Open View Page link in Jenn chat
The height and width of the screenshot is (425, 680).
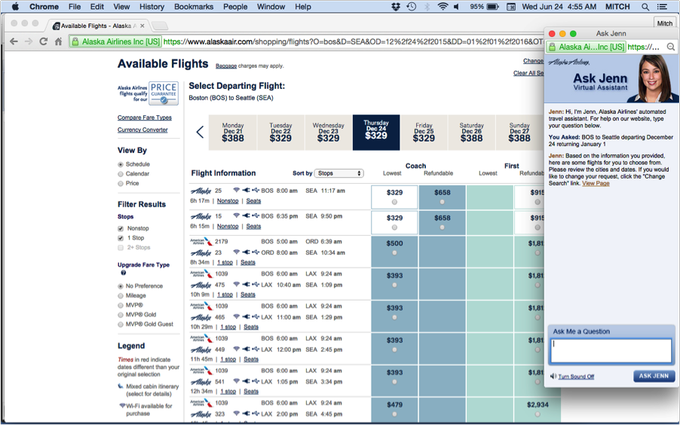595,183
